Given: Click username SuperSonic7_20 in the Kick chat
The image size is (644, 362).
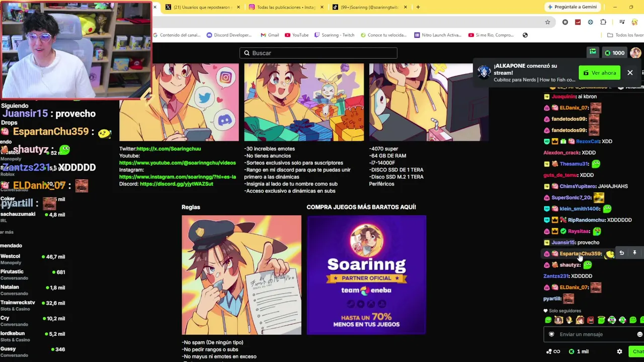Looking at the screenshot, I should [571, 198].
